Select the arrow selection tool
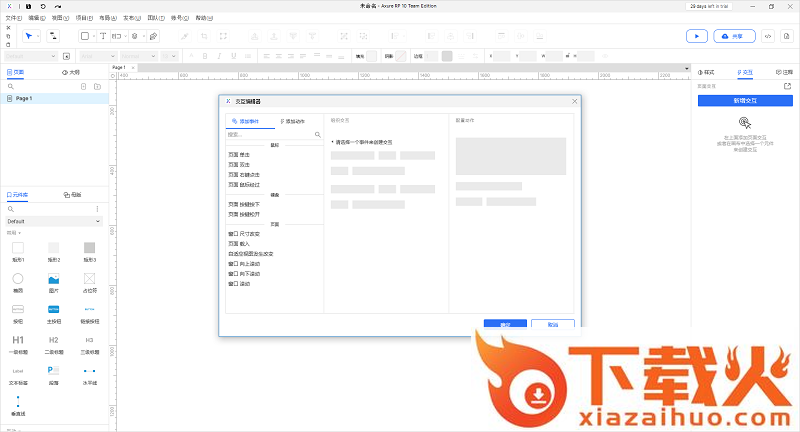Viewport: 800px width, 432px height. (28, 36)
